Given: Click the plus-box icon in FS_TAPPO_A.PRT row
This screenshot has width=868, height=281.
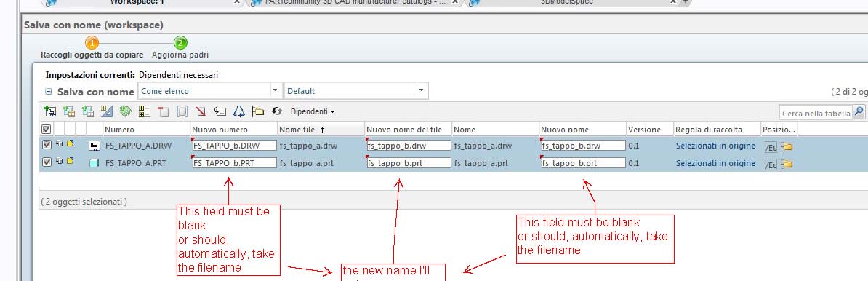Looking at the screenshot, I should [59, 161].
